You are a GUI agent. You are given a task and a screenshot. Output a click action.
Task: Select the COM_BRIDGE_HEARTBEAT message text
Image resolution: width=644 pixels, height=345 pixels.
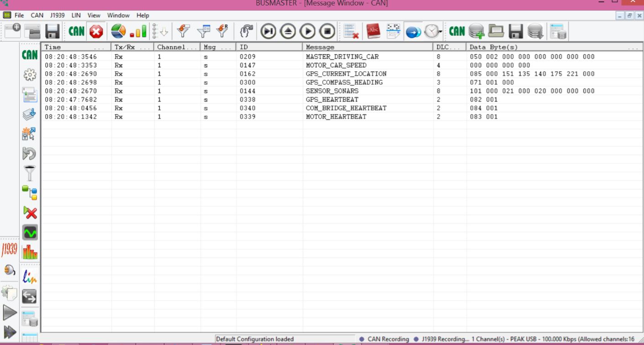click(346, 108)
